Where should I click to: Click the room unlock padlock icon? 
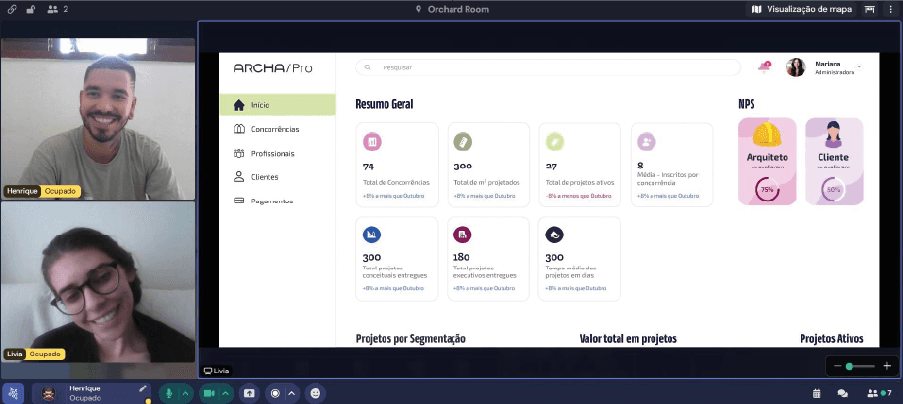click(x=31, y=9)
